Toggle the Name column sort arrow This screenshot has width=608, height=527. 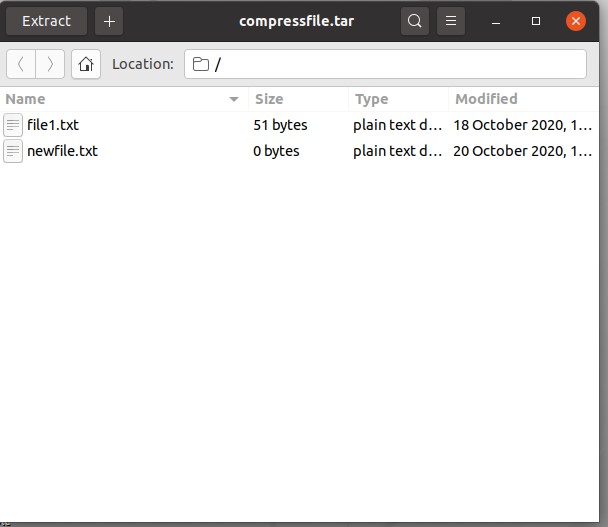click(234, 100)
